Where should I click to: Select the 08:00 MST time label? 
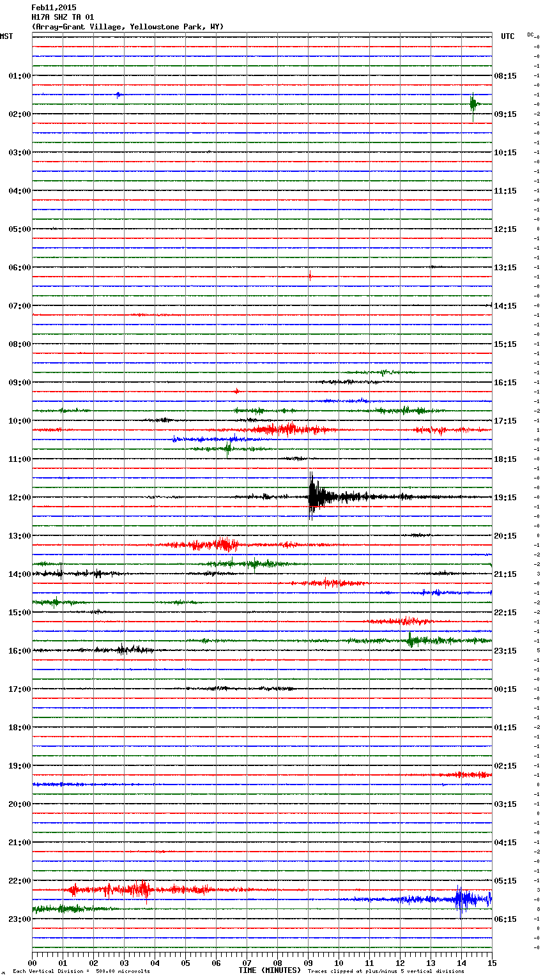click(x=20, y=344)
